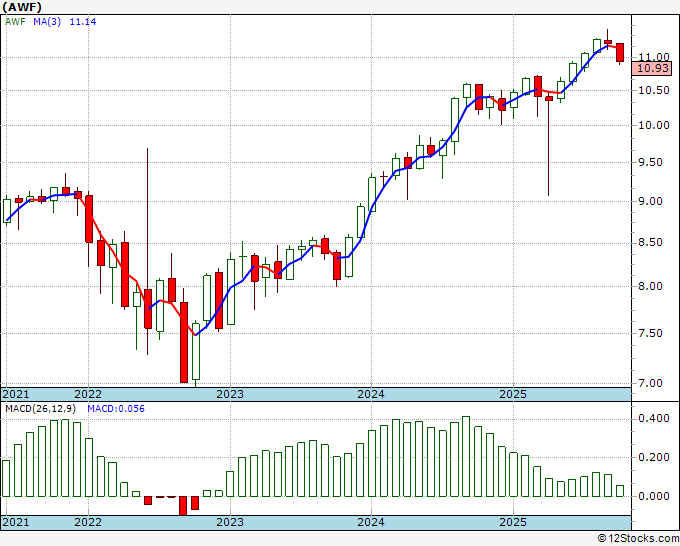Click 2022 on the price chart timeline

(x=88, y=394)
